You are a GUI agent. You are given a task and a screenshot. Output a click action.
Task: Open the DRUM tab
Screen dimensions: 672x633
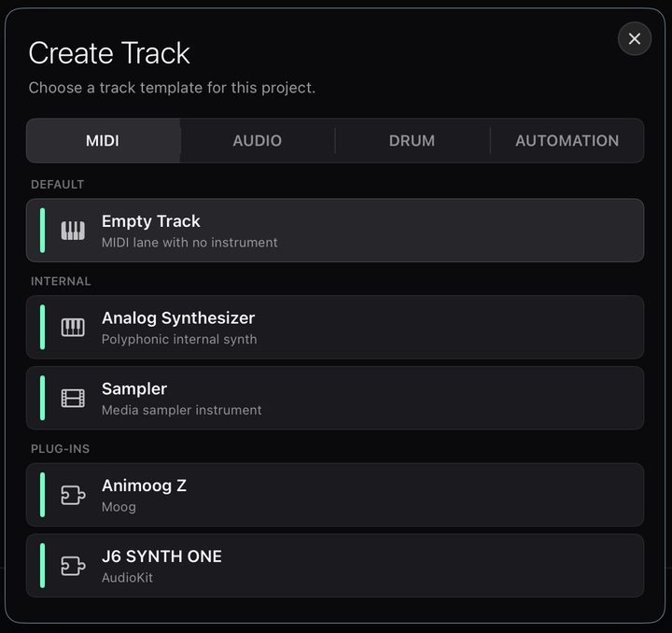pyautogui.click(x=413, y=141)
